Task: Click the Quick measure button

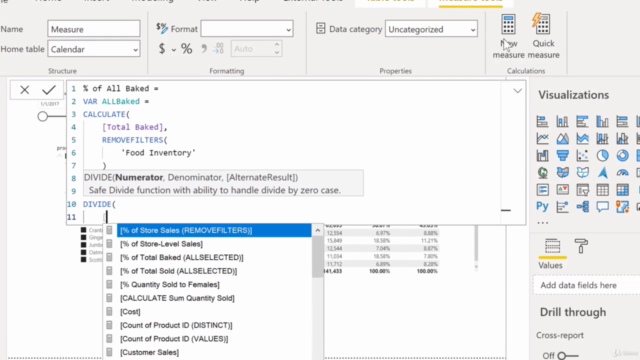Action: click(x=543, y=36)
